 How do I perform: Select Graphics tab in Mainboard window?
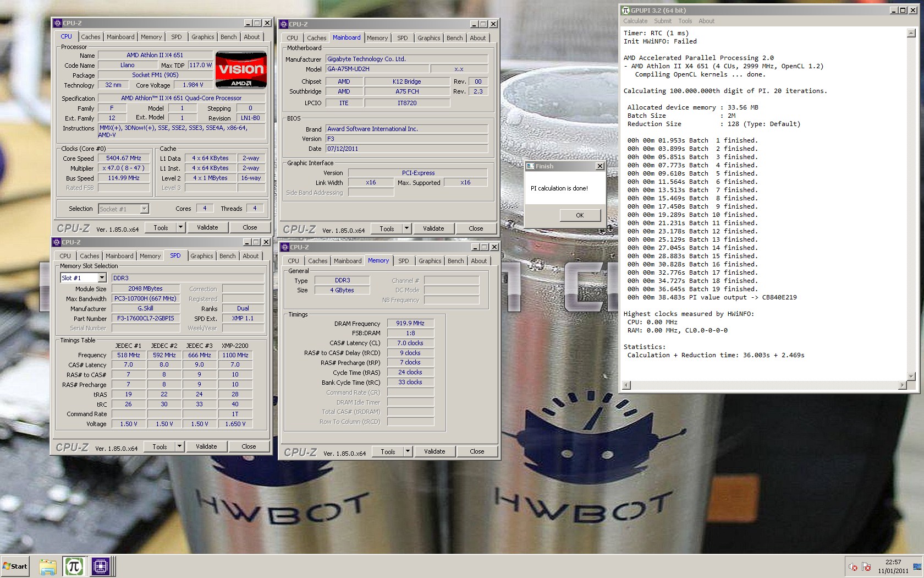tap(429, 38)
